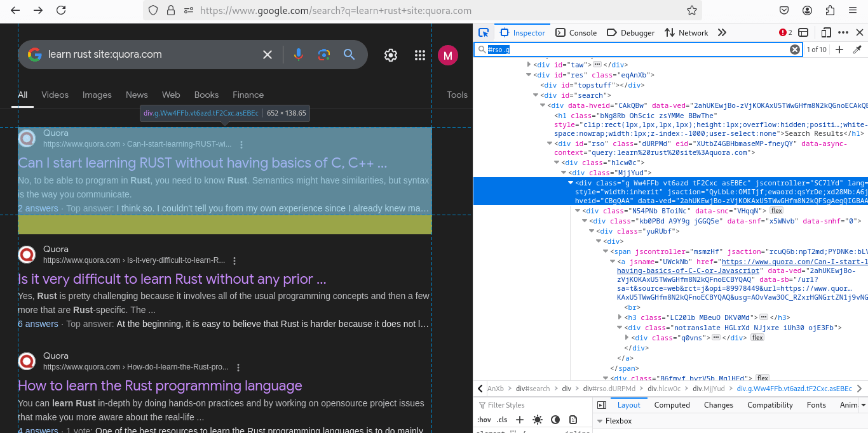Bookmark this page with star

coord(692,10)
